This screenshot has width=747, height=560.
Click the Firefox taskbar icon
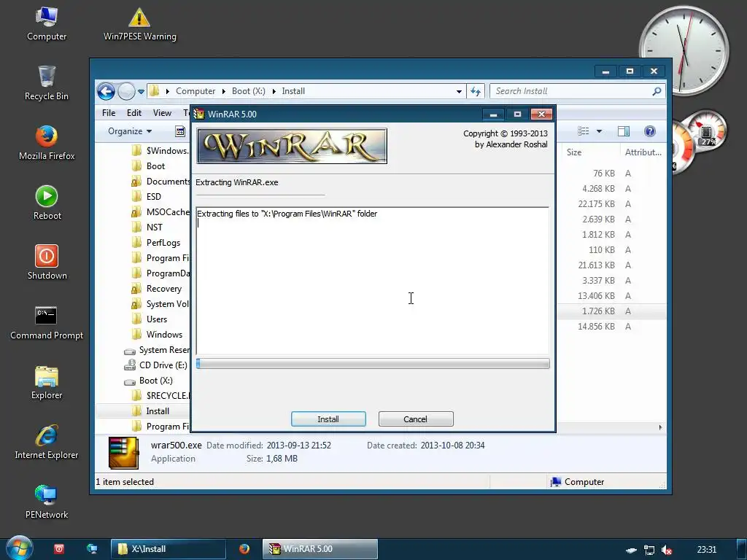click(x=244, y=549)
